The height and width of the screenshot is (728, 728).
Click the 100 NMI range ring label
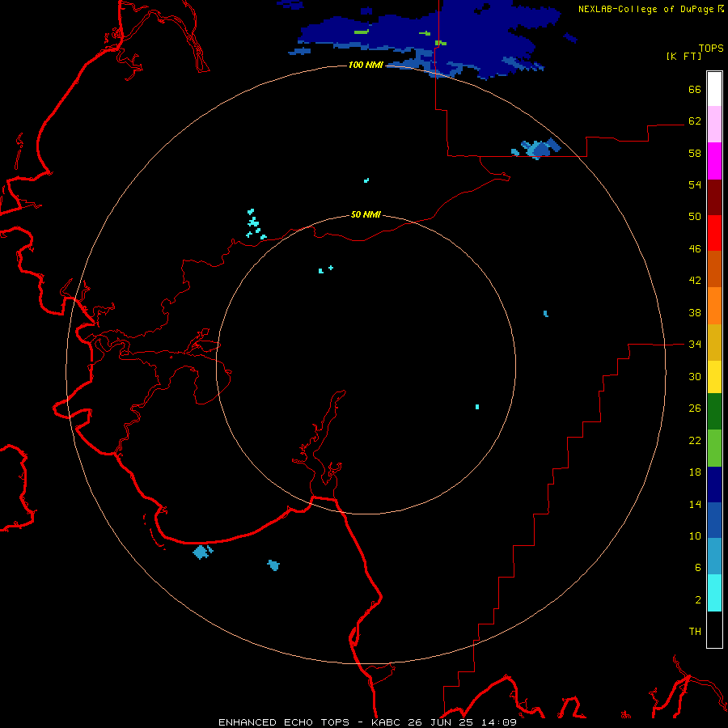coord(366,65)
